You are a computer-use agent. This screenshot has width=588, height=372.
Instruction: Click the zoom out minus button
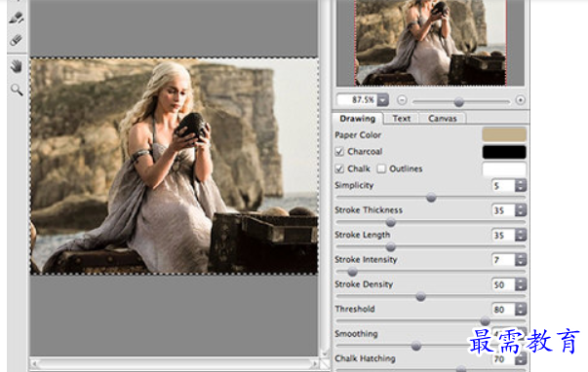click(402, 100)
